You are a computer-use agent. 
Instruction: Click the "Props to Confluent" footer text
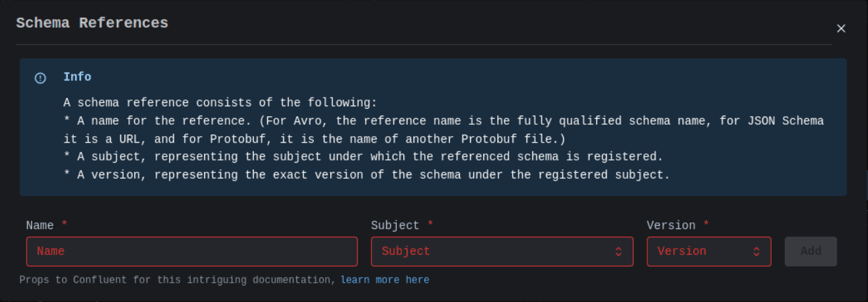[177, 280]
